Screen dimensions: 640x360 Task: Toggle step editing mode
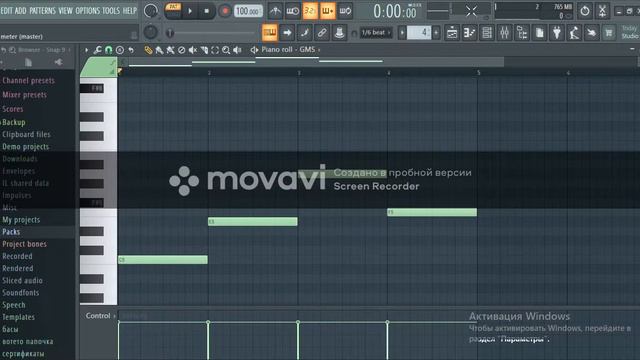304,33
